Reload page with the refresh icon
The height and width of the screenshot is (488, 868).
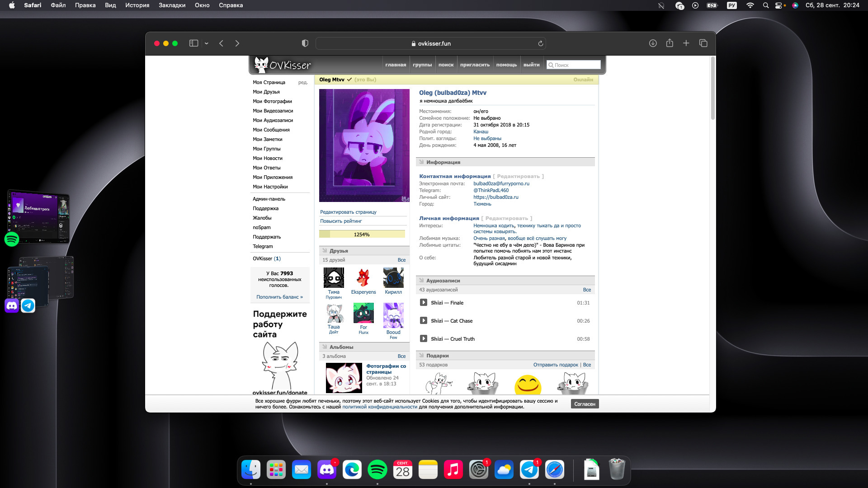point(540,43)
